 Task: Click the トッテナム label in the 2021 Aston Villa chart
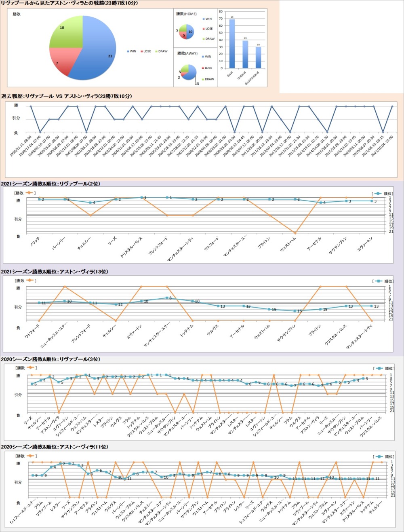coord(186,331)
